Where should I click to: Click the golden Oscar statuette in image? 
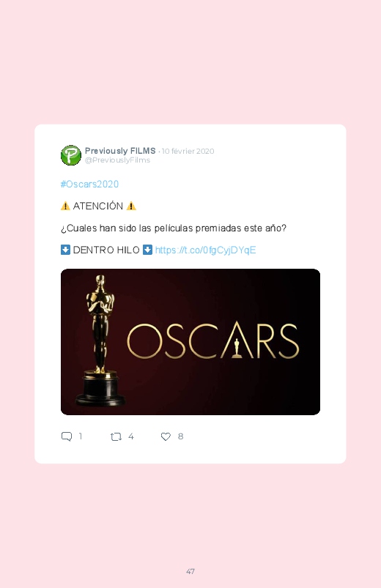coord(100,340)
